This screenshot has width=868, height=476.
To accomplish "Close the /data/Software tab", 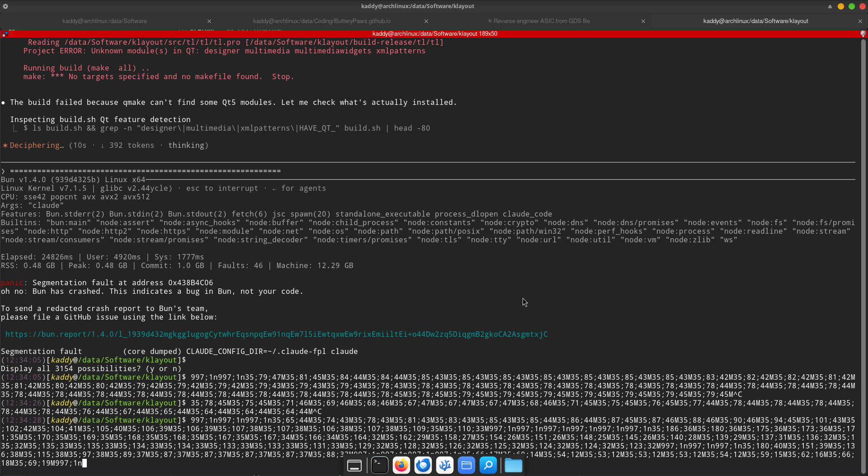I will click(209, 21).
